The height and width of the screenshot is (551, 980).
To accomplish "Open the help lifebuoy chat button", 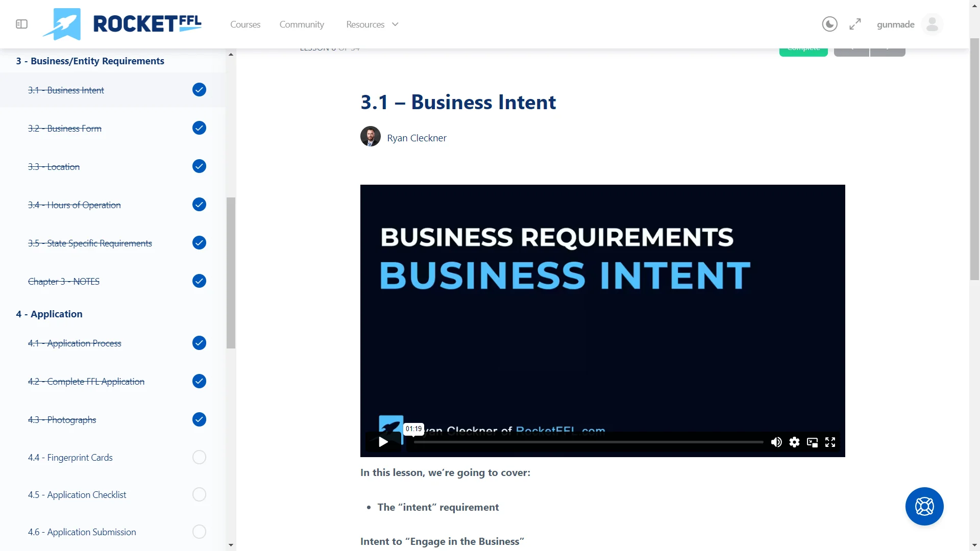I will pyautogui.click(x=924, y=506).
